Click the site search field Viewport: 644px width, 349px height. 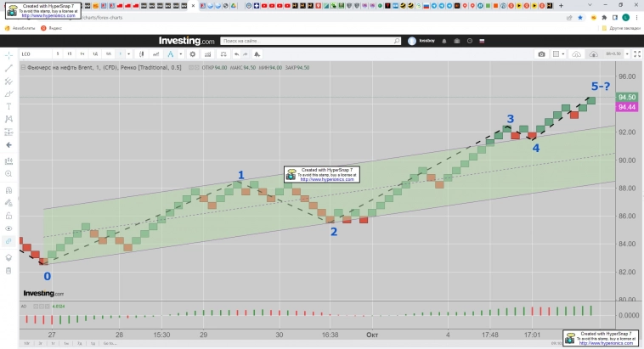(x=306, y=41)
